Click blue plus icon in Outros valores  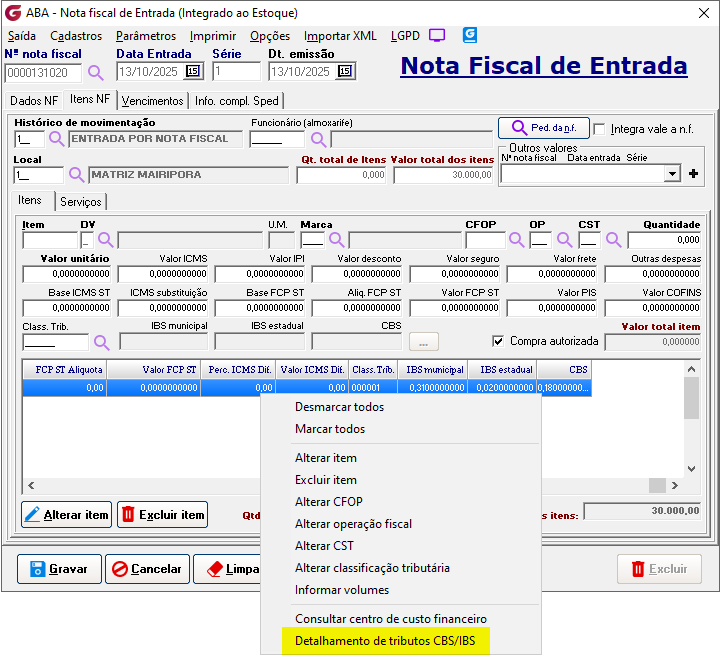693,174
